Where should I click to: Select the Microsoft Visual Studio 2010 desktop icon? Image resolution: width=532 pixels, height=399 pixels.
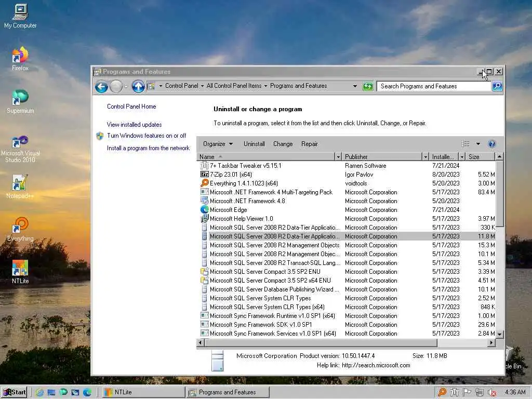[x=20, y=148]
